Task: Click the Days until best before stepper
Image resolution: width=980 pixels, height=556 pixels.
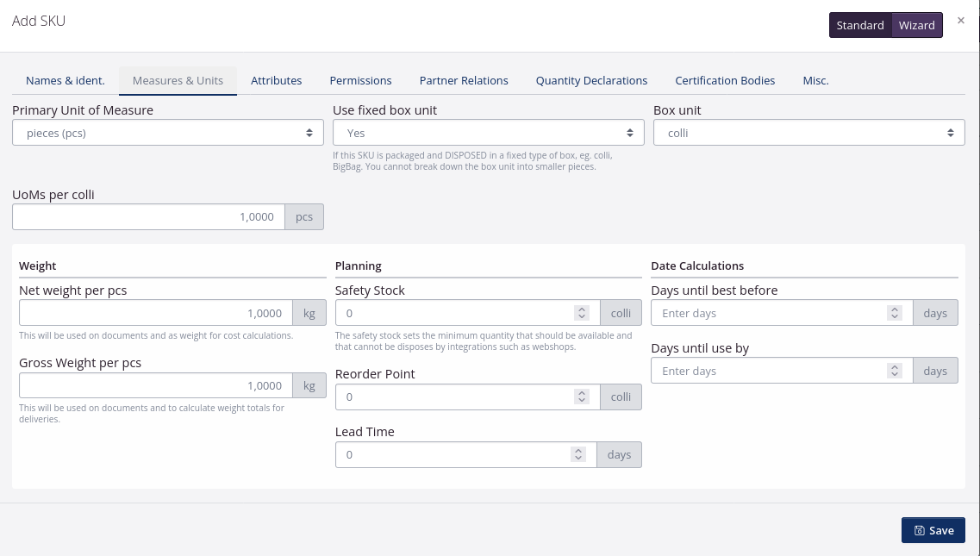Action: [895, 313]
